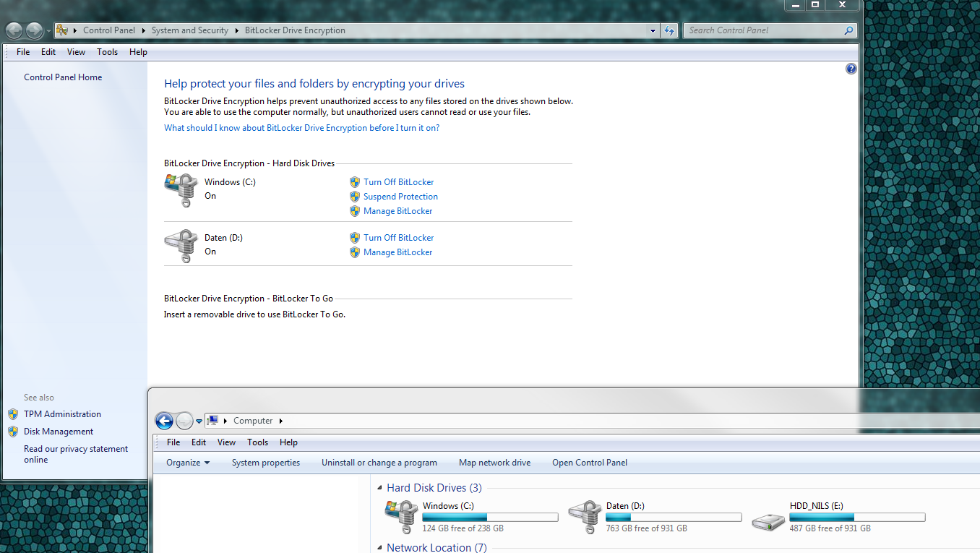This screenshot has height=553, width=980.
Task: Open 'What should I know about BitLocker' link
Action: click(301, 128)
